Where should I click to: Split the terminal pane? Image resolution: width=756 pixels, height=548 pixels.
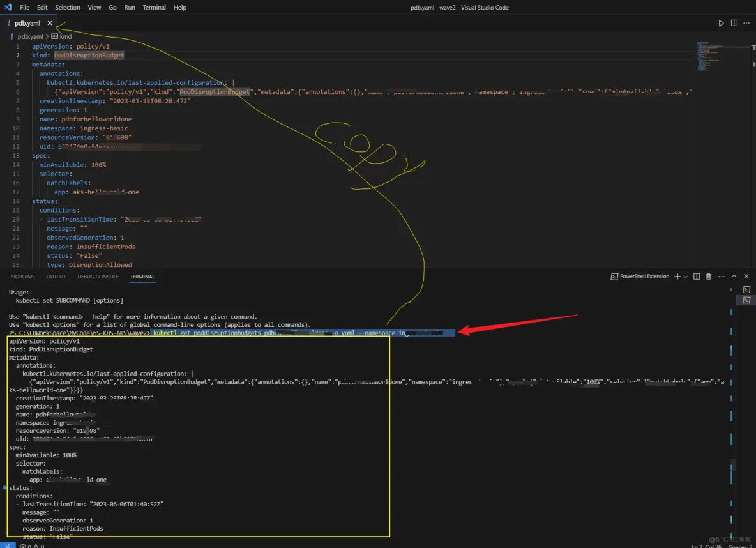pyautogui.click(x=697, y=277)
